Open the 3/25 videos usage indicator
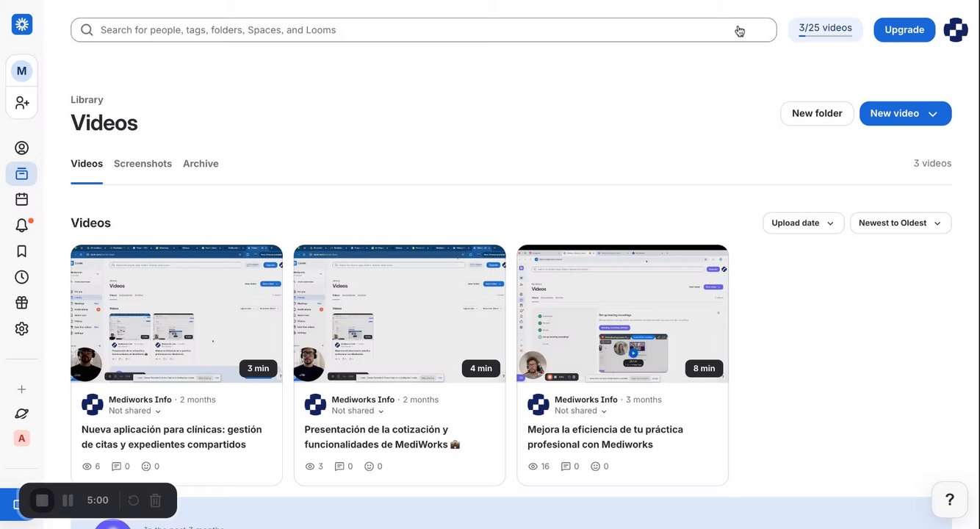This screenshot has height=529, width=980. click(x=825, y=29)
